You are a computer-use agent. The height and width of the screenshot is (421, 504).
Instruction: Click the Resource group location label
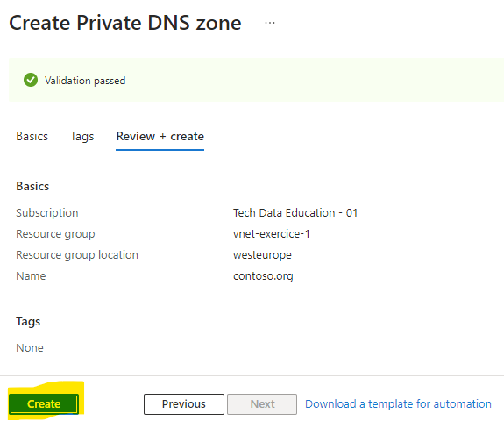[77, 255]
